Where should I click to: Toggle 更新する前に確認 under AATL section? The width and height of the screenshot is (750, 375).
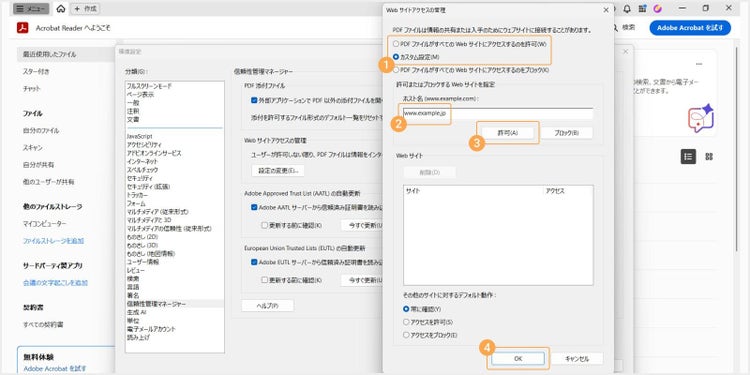click(x=265, y=225)
